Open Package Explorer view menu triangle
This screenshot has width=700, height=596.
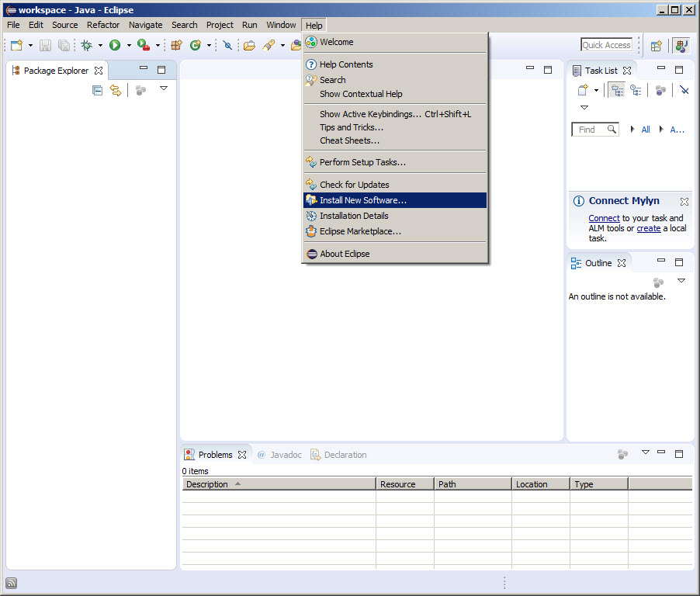click(x=164, y=88)
